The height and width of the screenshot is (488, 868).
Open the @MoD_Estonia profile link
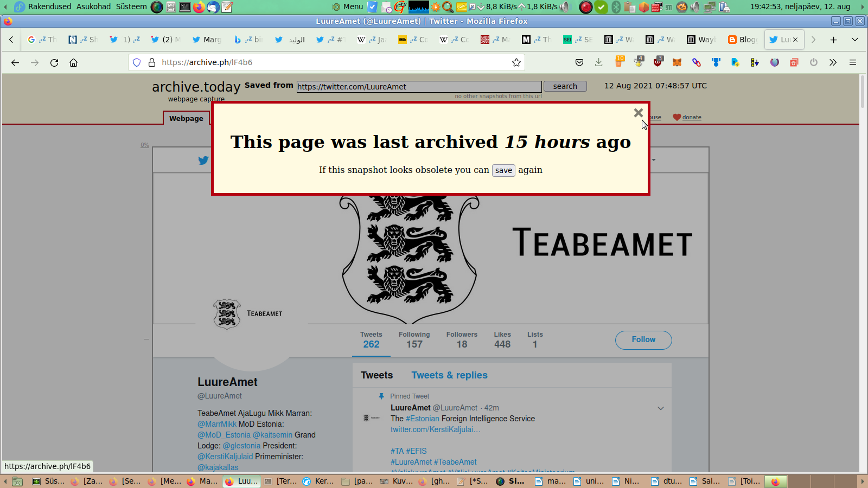point(224,435)
